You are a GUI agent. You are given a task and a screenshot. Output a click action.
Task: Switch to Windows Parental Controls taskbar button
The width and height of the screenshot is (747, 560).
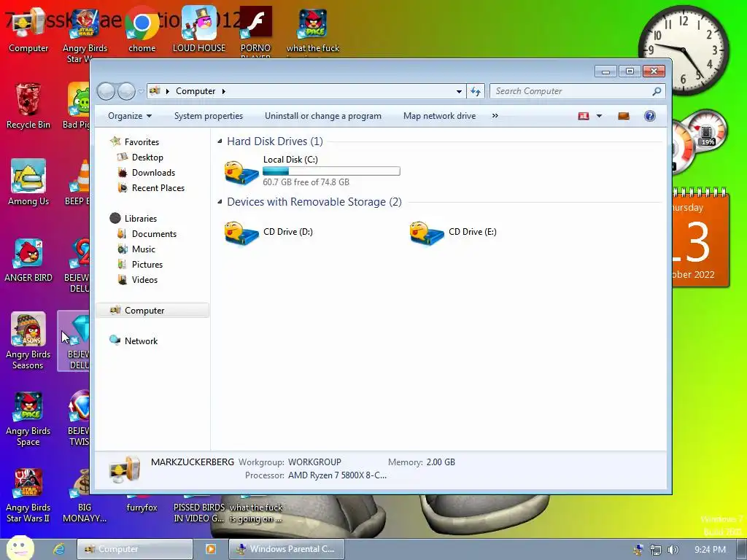(x=286, y=549)
